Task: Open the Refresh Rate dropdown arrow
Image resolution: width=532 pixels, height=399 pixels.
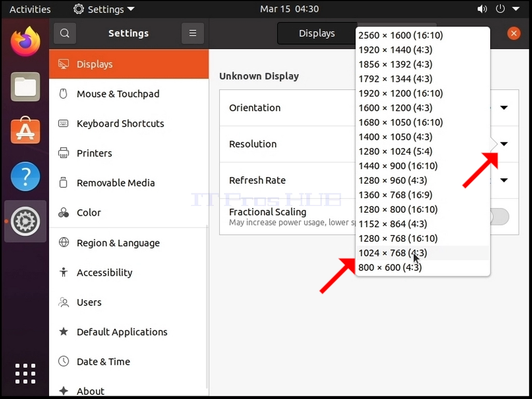Action: point(504,180)
